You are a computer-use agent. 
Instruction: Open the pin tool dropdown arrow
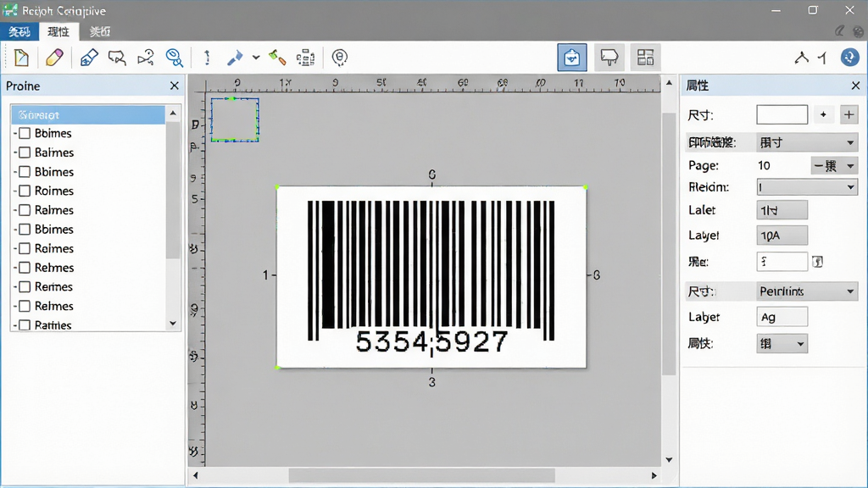(x=256, y=57)
